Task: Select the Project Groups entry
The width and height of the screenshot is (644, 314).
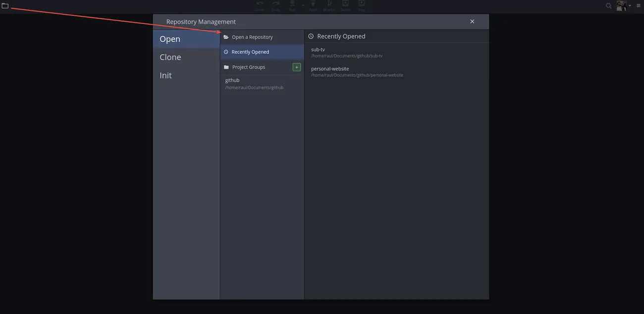Action: pos(256,67)
